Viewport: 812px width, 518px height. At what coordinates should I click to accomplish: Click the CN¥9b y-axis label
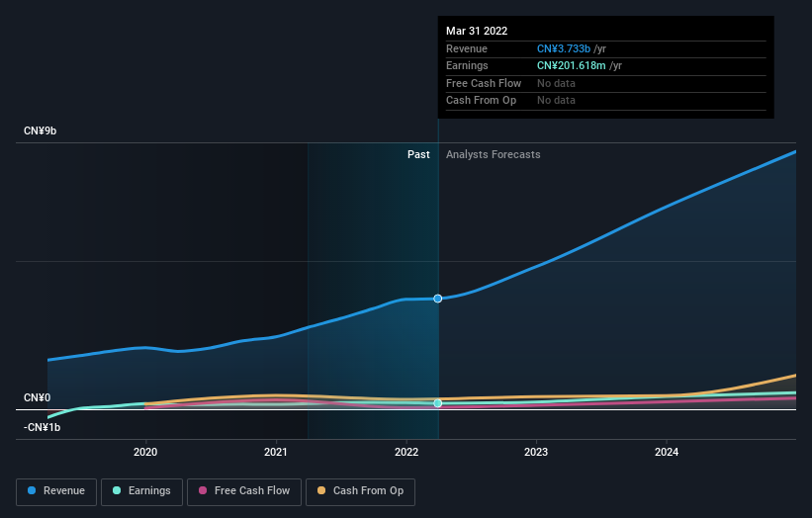(x=40, y=130)
